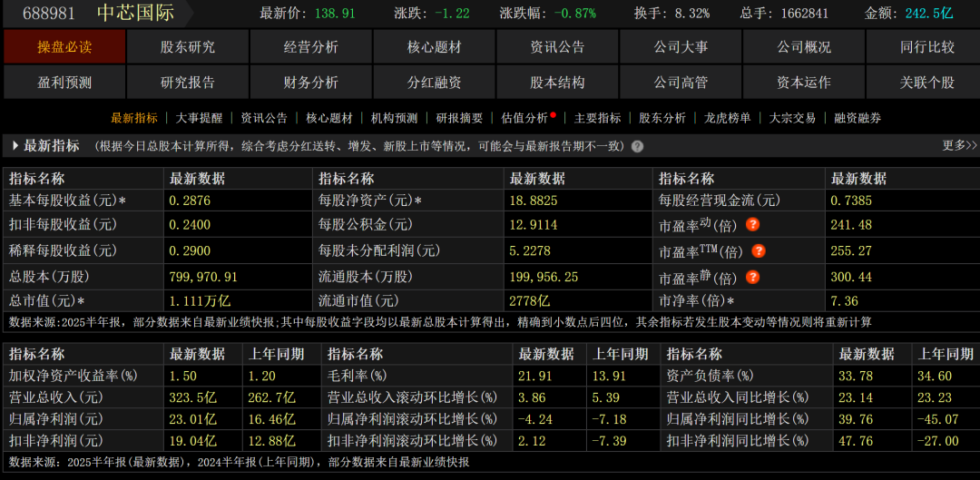Go to 资本运作 tab
The height and width of the screenshot is (480, 980).
pos(804,82)
